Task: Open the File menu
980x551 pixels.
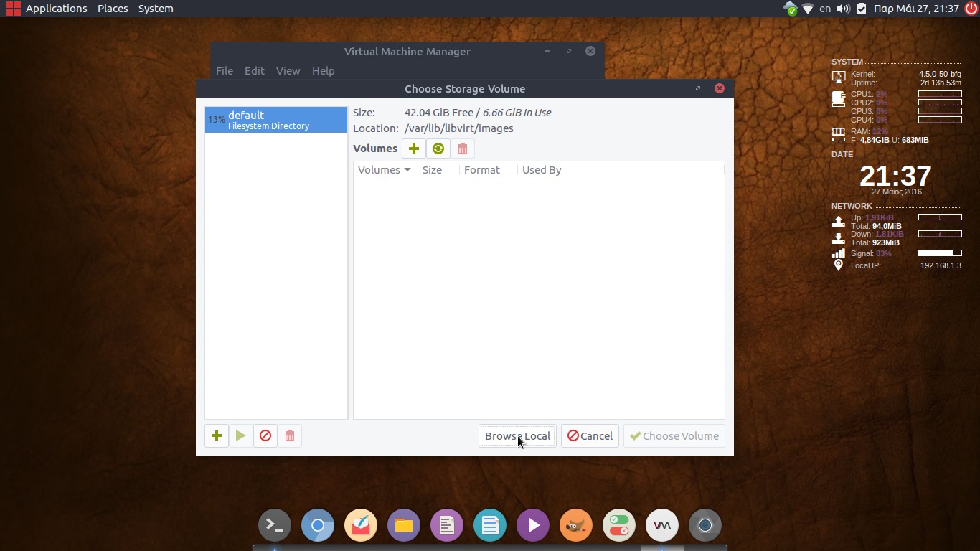Action: point(225,71)
